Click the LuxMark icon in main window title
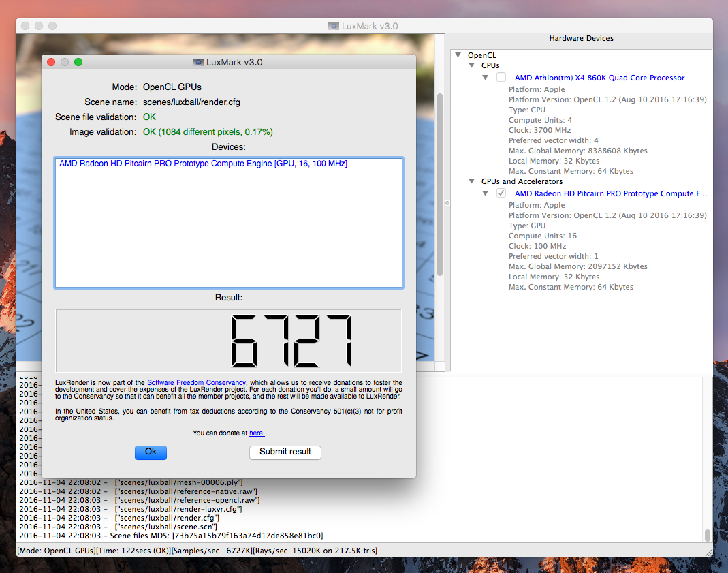Image resolution: width=728 pixels, height=573 pixels. click(x=334, y=26)
